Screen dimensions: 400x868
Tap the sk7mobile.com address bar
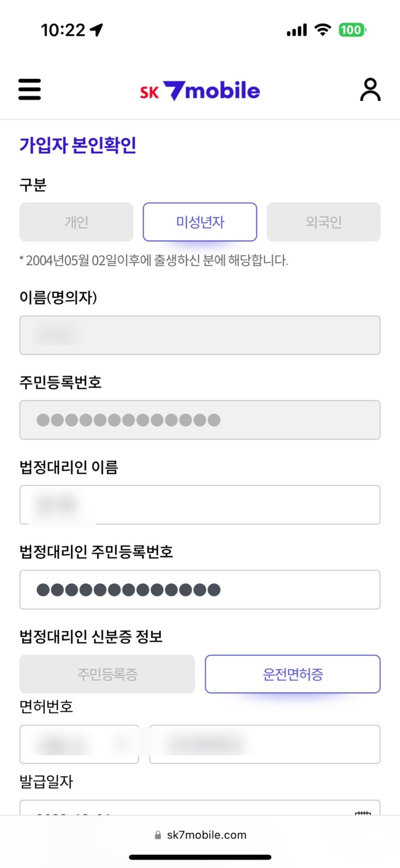(206, 835)
